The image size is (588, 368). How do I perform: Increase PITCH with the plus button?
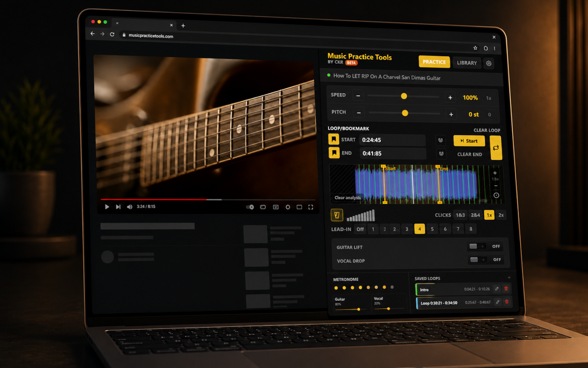[x=451, y=114]
